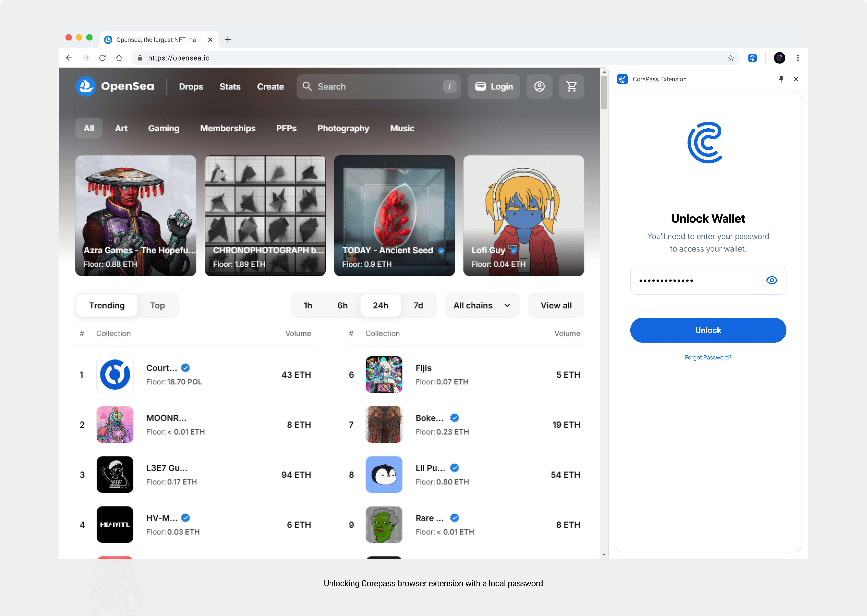Click the Forgot Password? link
867x616 pixels.
(708, 357)
